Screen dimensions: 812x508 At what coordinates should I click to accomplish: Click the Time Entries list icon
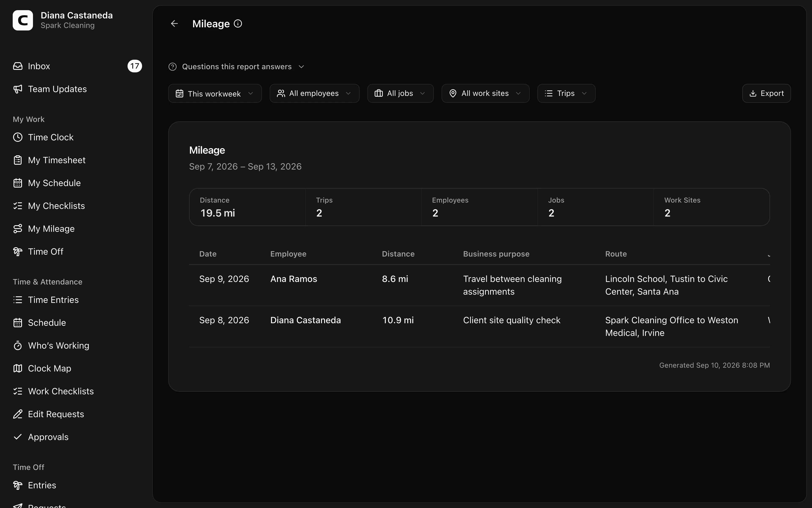coord(18,300)
